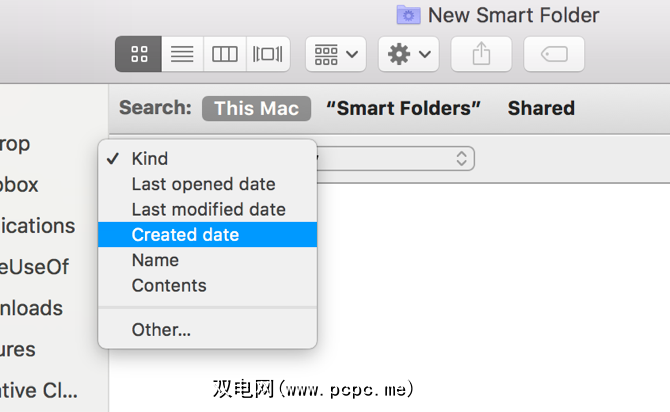Image resolution: width=670 pixels, height=412 pixels.
Task: Switch to icon view
Action: (138, 54)
